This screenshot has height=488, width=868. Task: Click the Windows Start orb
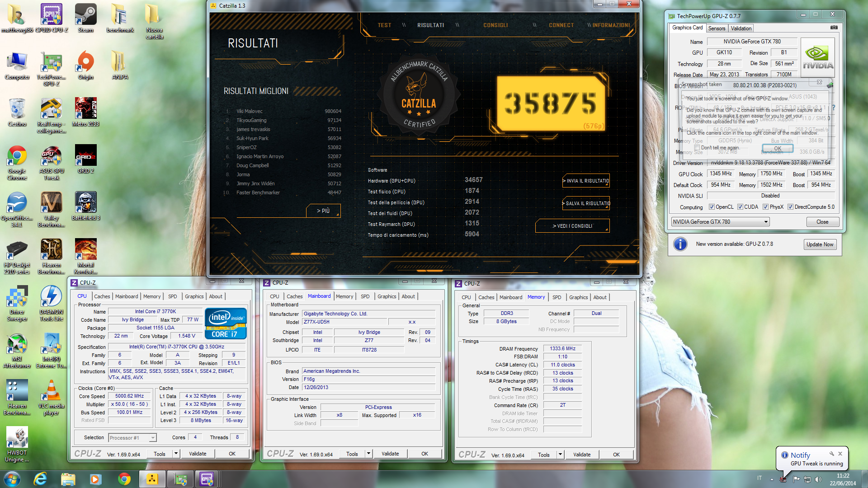(12, 479)
